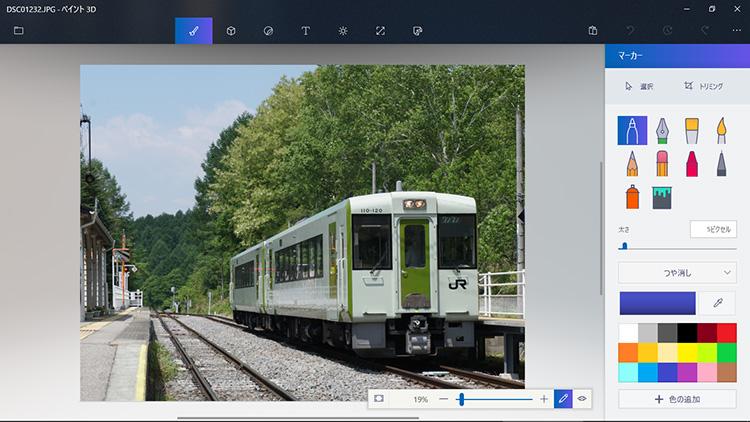Toggle fit-to-screen zoom icon
750x422 pixels.
coord(379,399)
